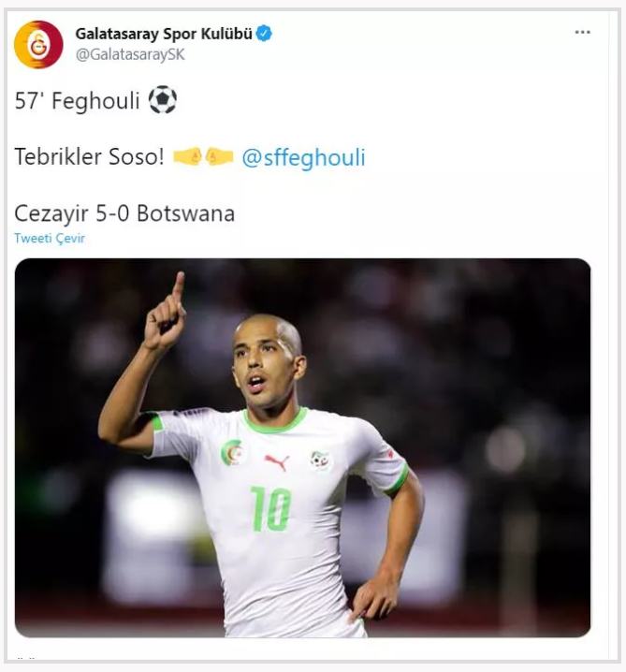Open the three-dot more options menu

pos(582,33)
